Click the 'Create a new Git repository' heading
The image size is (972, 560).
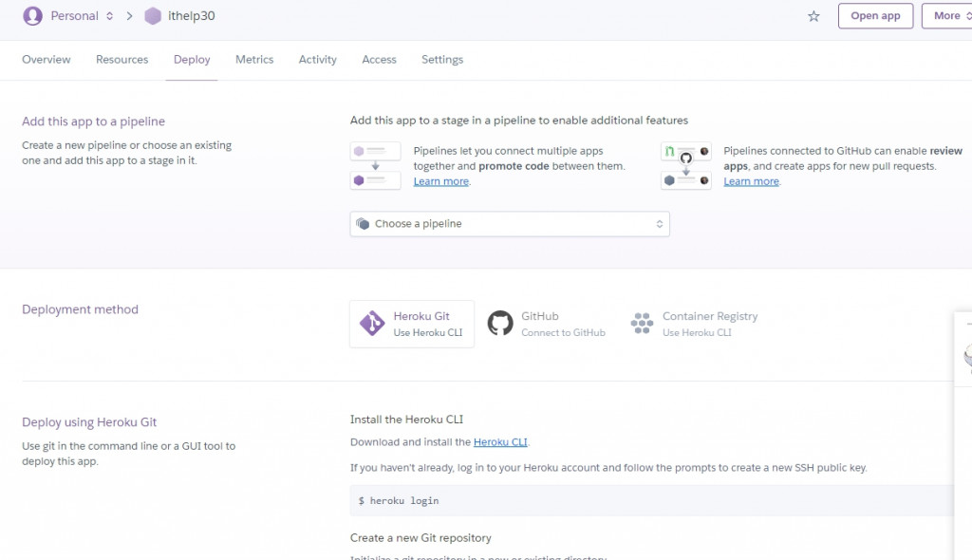(421, 538)
